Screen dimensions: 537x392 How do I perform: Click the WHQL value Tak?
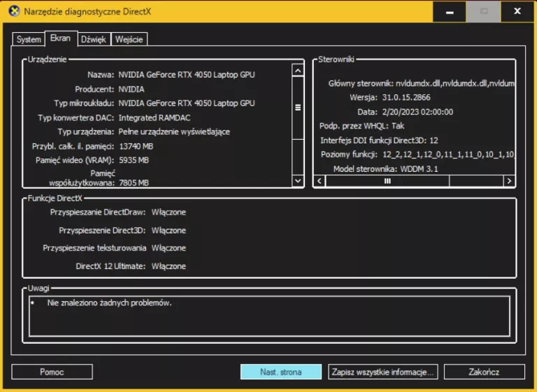click(398, 126)
